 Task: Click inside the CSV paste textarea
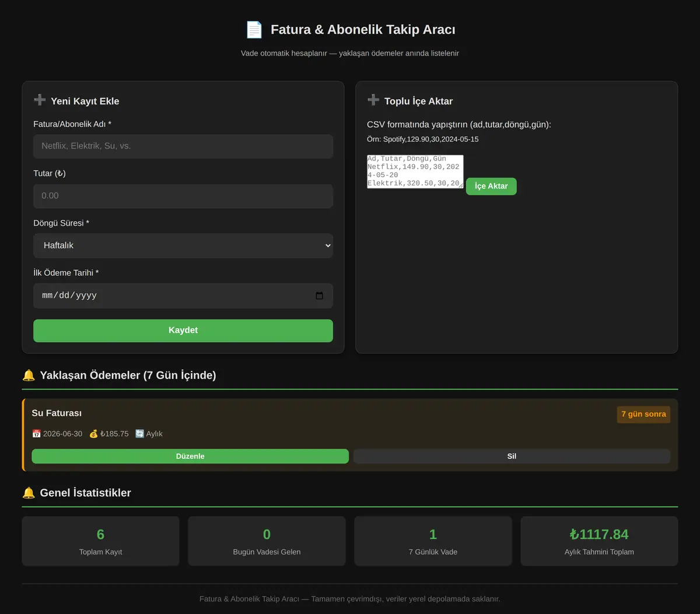pyautogui.click(x=415, y=171)
